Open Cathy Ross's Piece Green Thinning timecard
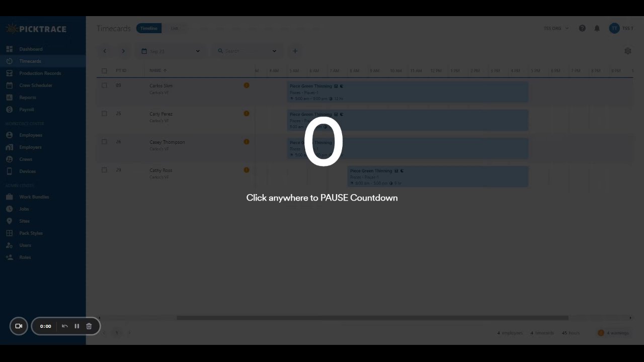644x362 pixels. coord(438,176)
